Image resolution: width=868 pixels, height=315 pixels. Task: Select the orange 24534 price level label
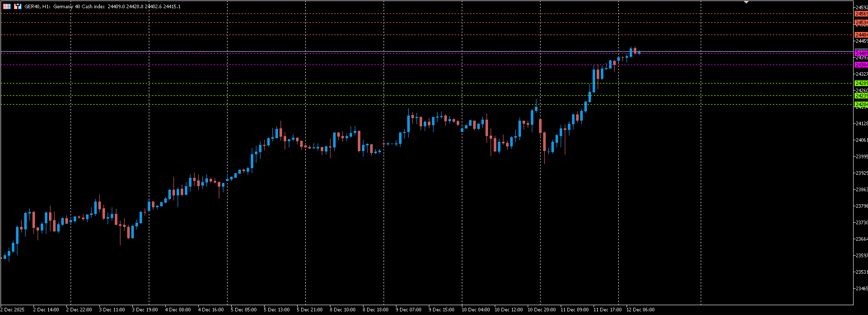pyautogui.click(x=861, y=23)
